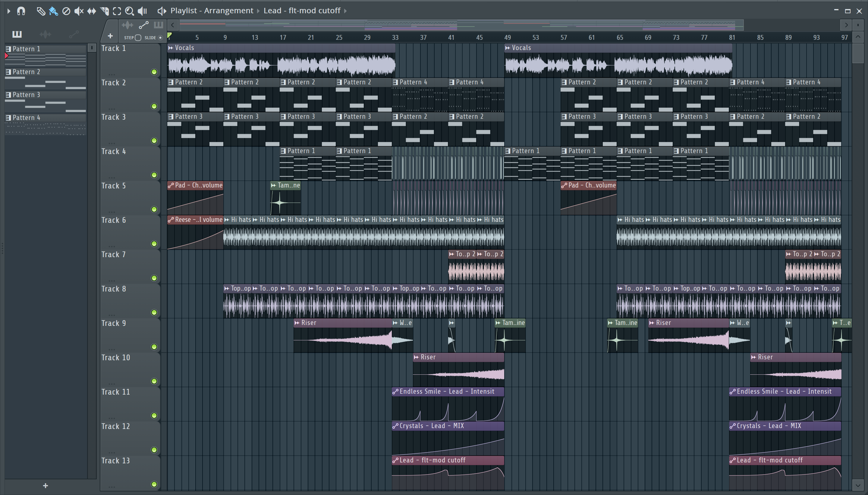Select first Endless Smile - Lead - Intensit clip
Image resolution: width=868 pixels, height=495 pixels.
pos(448,404)
